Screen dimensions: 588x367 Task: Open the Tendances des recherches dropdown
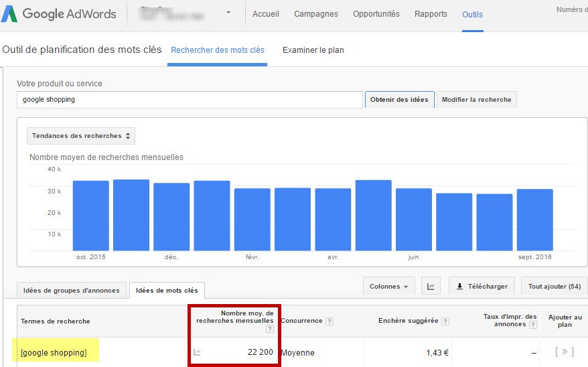coord(81,136)
